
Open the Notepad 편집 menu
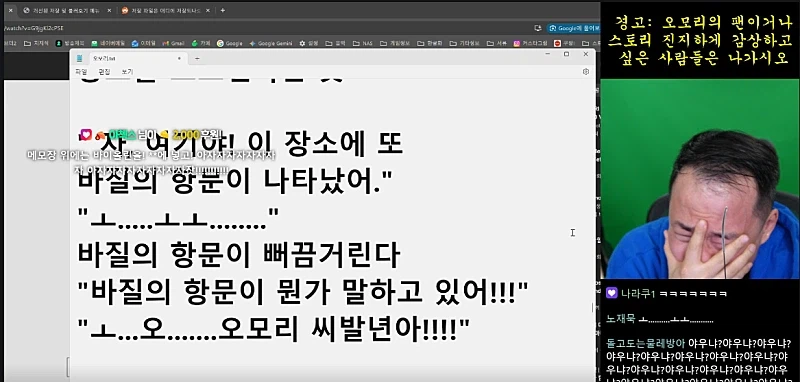click(104, 72)
